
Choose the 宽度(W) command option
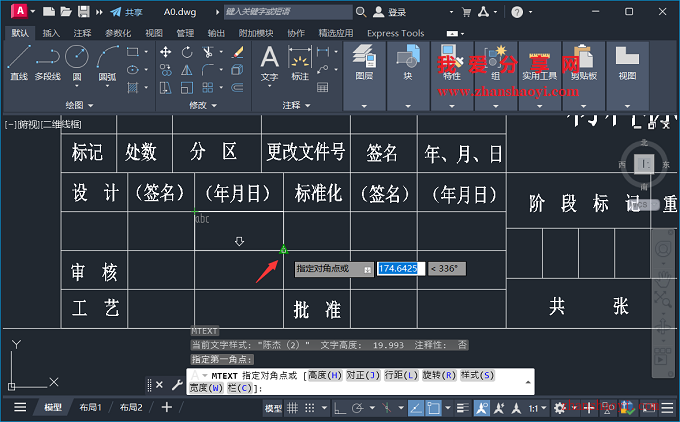point(206,388)
